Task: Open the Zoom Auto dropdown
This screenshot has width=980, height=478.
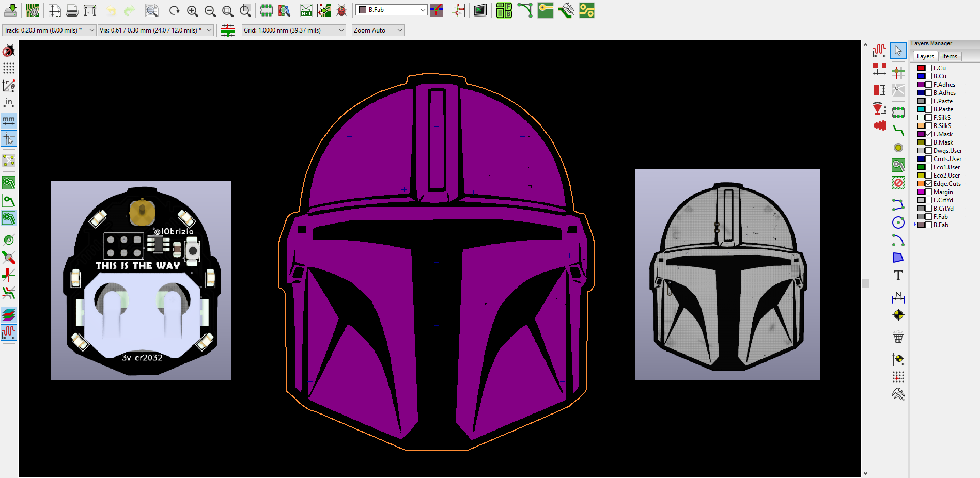Action: (x=378, y=30)
